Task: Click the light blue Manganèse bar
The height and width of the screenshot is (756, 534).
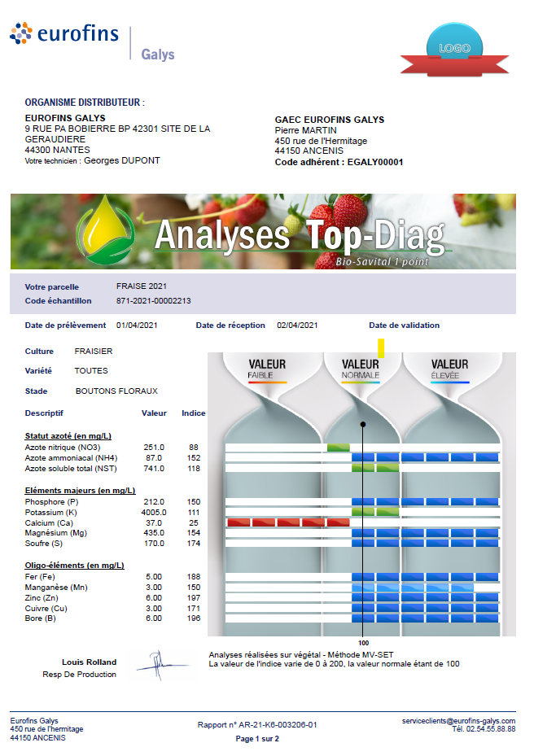Action: (413, 588)
